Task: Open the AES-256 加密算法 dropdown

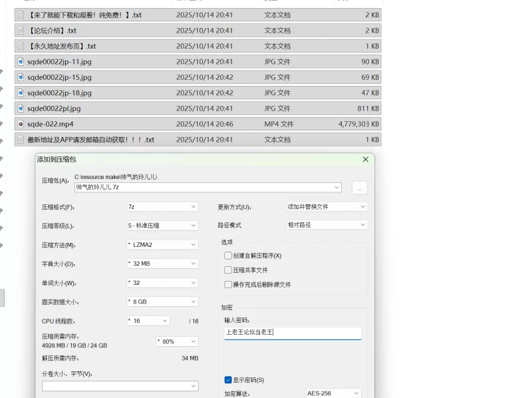Action: coord(333,393)
